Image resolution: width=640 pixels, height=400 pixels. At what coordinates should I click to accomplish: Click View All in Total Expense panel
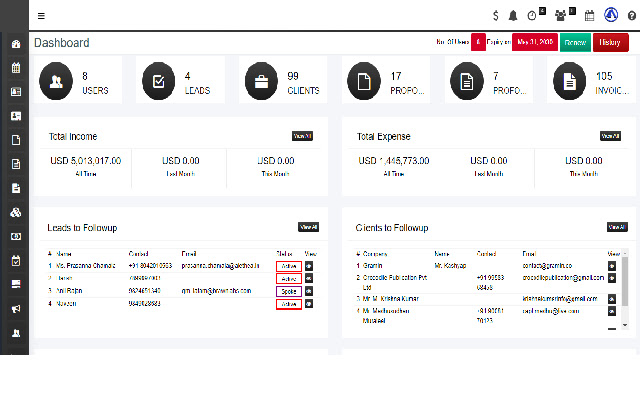tap(610, 136)
